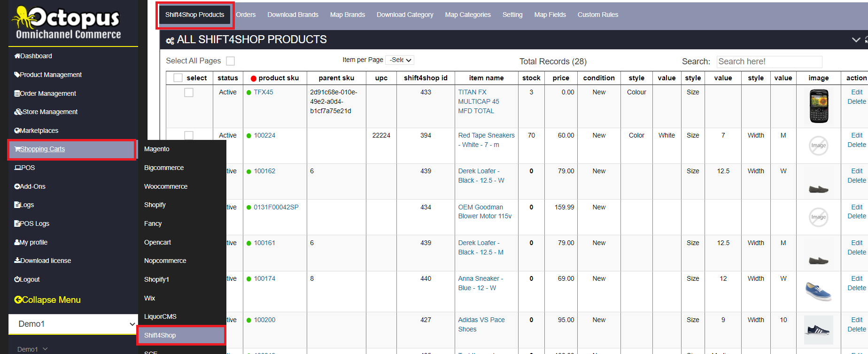
Task: Open the OEM Goodman Blower Motor 115v link
Action: 485,211
